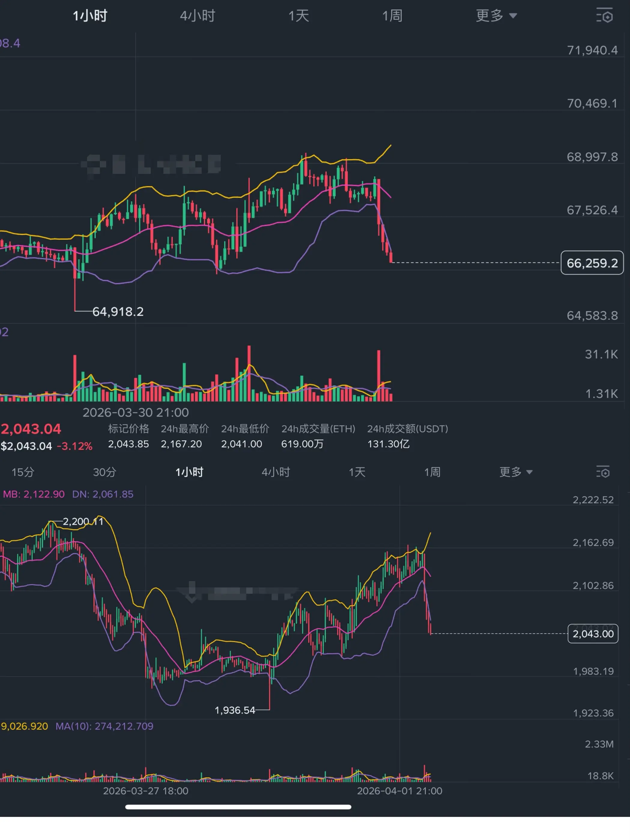Switch bottom chart to 15分
The height and width of the screenshot is (840, 630).
(23, 472)
